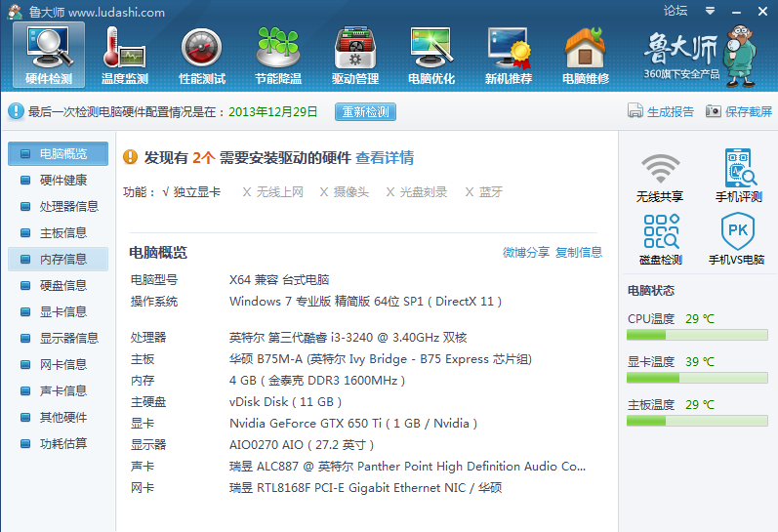Click the 无线上网 feature indicator
The height and width of the screenshot is (532, 778).
pos(273,192)
